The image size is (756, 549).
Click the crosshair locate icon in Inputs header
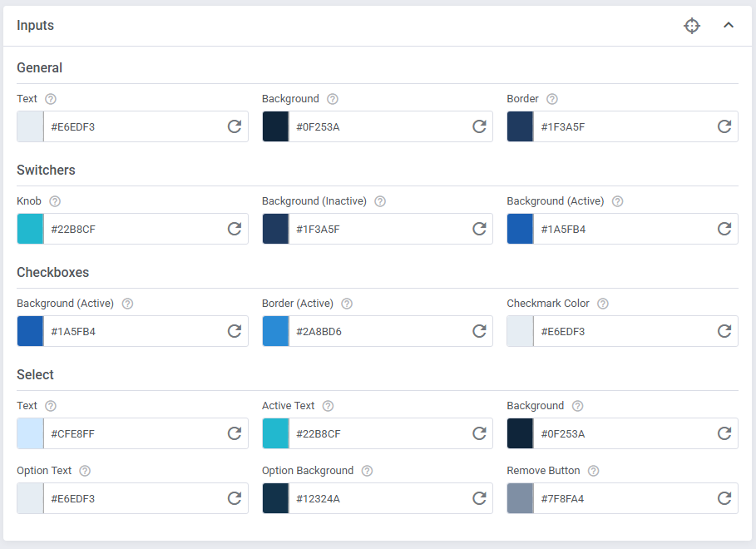coord(692,26)
